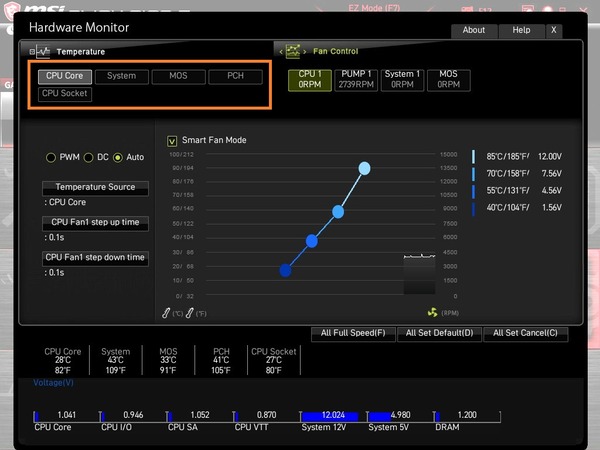Click the Fahrenheit thermometer icon
Viewport: 600px width, 450px height.
(x=189, y=313)
